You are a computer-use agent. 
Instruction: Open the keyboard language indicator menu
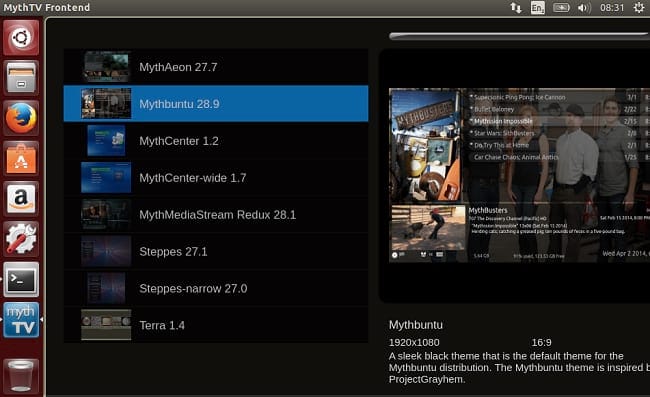[538, 7]
